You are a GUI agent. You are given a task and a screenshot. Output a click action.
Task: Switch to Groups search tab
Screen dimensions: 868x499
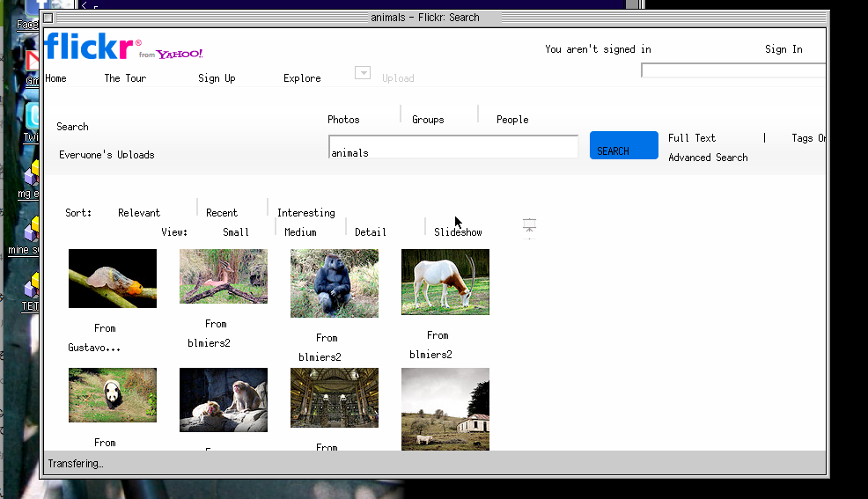point(428,120)
